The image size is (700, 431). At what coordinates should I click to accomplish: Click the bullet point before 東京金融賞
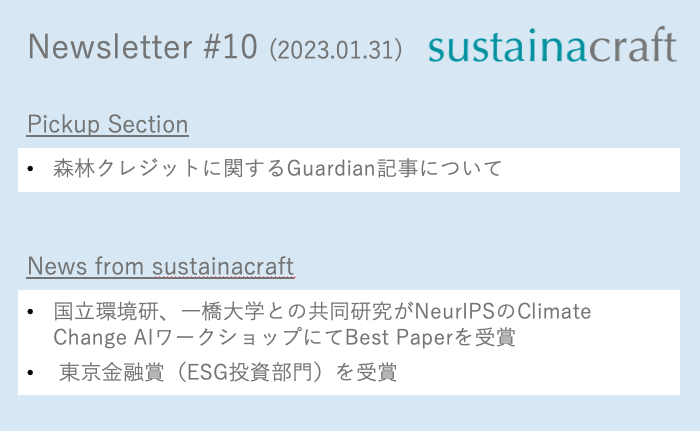pos(31,373)
